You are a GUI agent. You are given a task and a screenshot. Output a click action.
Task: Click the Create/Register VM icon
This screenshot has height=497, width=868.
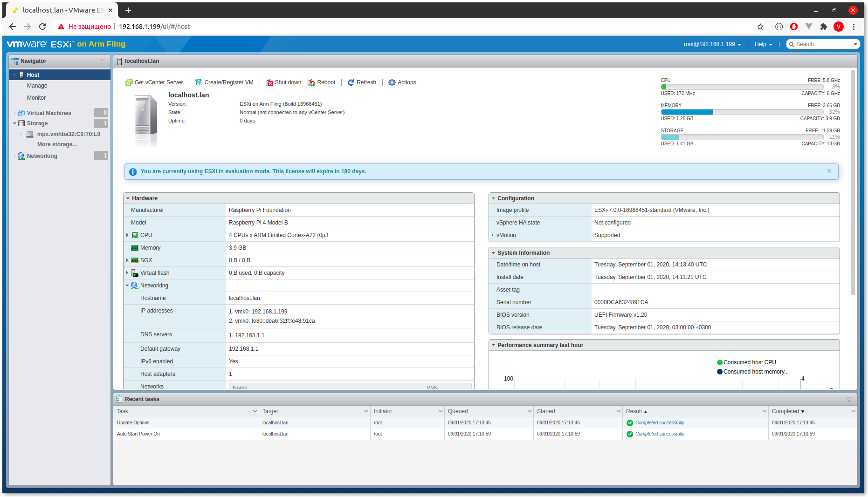click(x=199, y=82)
